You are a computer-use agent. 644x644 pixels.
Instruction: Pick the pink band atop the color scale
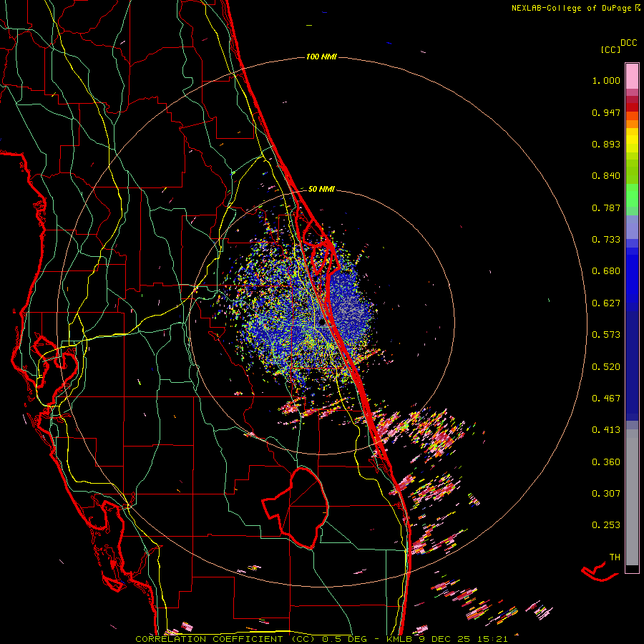(632, 77)
